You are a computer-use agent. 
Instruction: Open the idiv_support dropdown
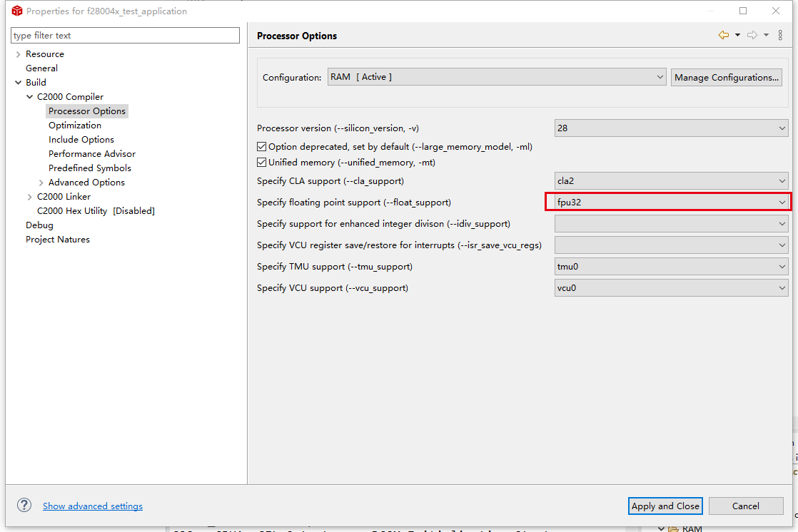[x=671, y=224]
